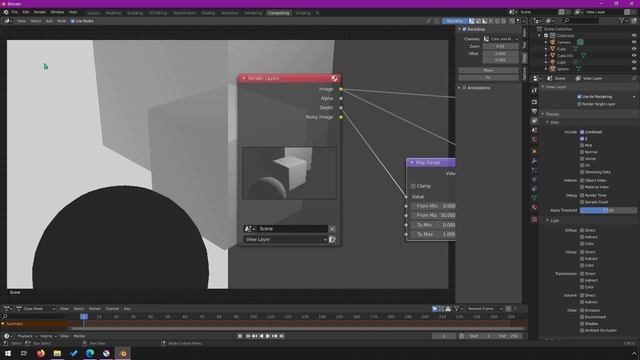Screen dimensions: 640x360
Task: Open the Render properties tab icon
Action: tap(534, 102)
